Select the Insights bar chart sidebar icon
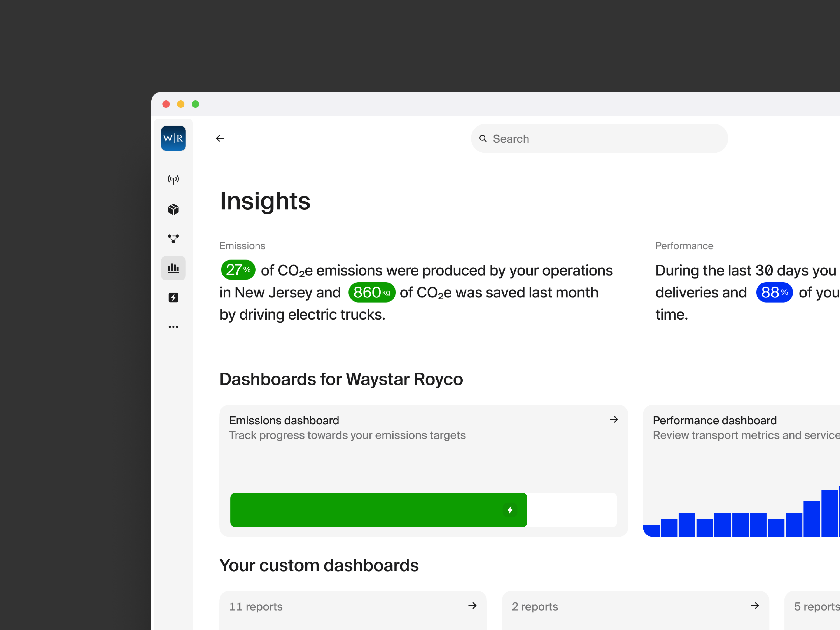840x630 pixels. (x=173, y=268)
